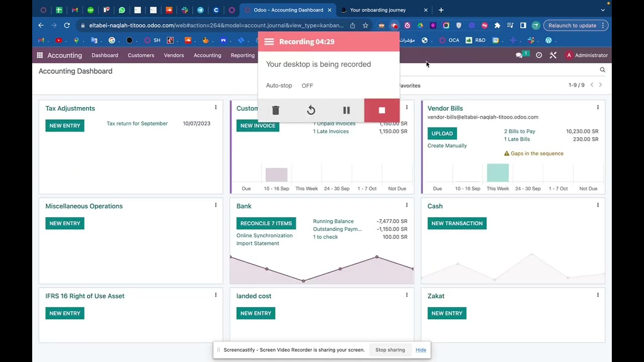
Task: Open the search magnifier in the Accounting Dashboard
Action: pos(603,70)
